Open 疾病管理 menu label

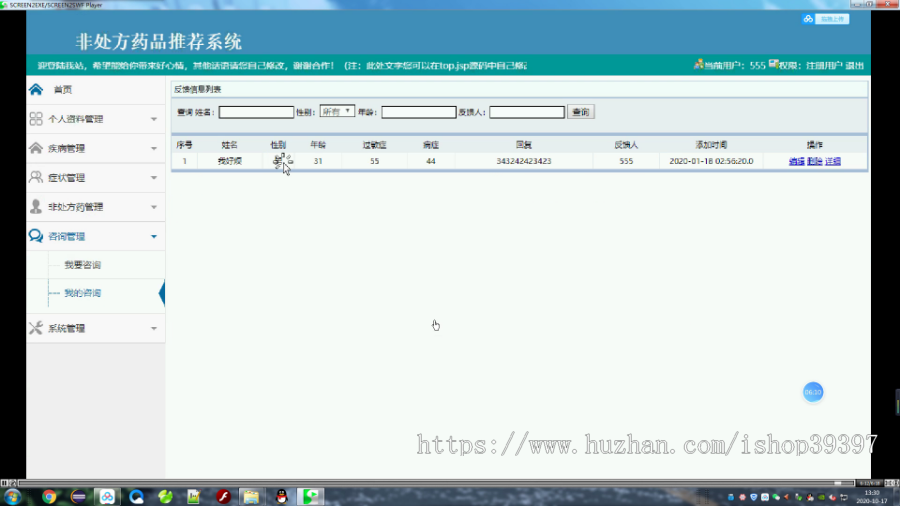click(x=67, y=148)
